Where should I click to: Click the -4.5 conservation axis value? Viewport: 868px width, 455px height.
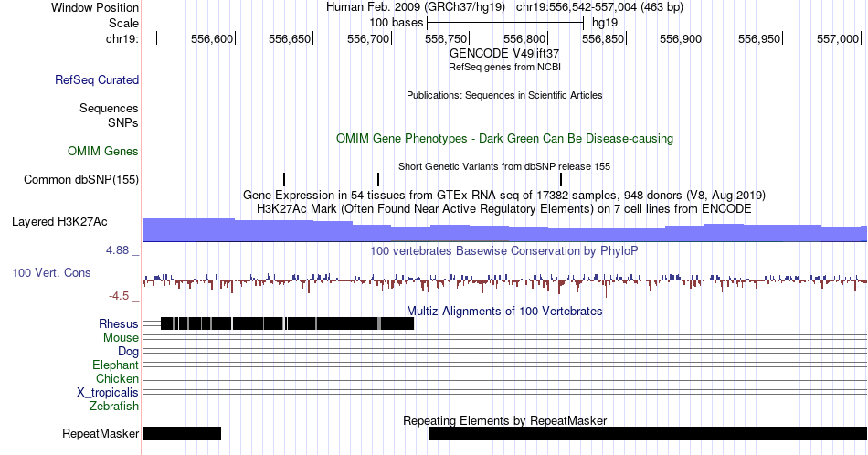click(119, 296)
